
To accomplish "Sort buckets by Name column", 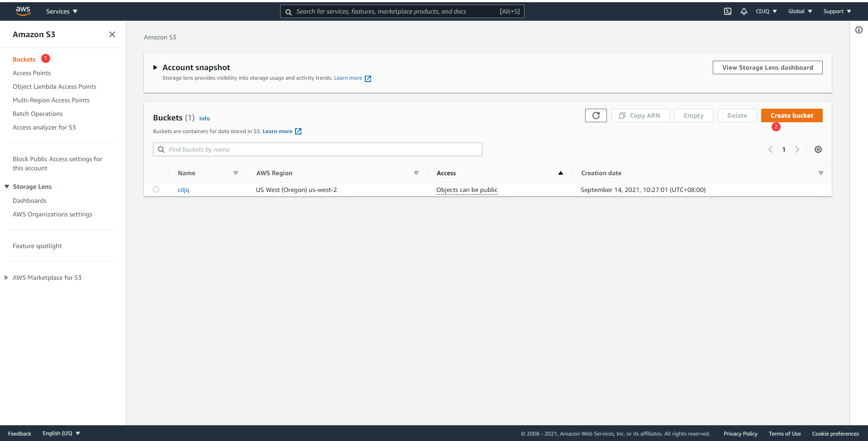I will 236,173.
